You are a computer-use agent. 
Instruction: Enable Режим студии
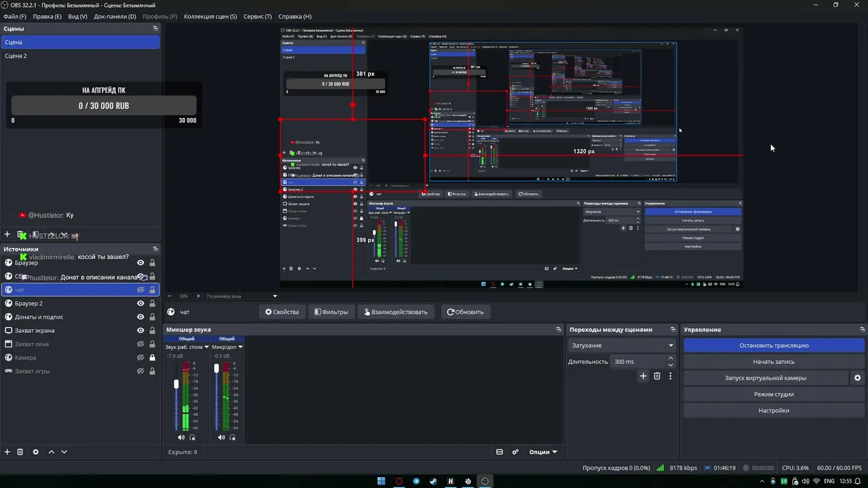[x=774, y=394]
